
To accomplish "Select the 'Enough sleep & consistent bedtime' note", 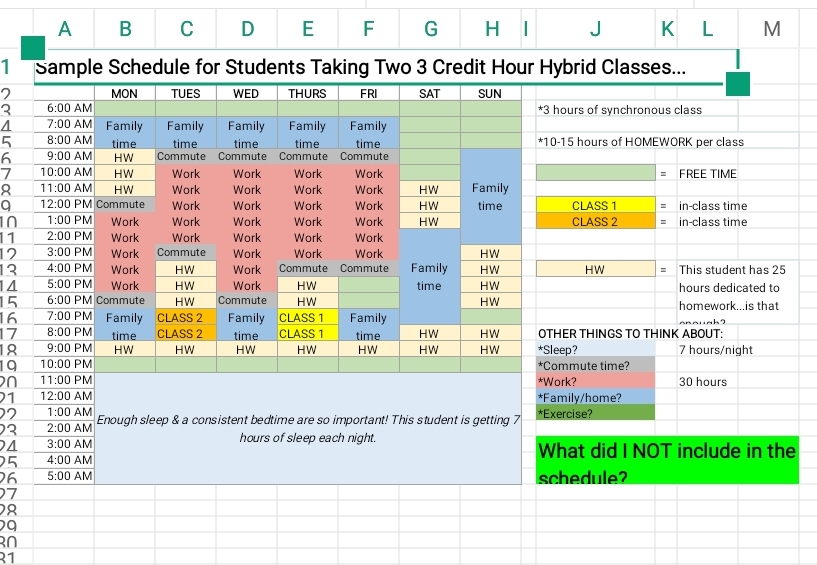I will 308,428.
